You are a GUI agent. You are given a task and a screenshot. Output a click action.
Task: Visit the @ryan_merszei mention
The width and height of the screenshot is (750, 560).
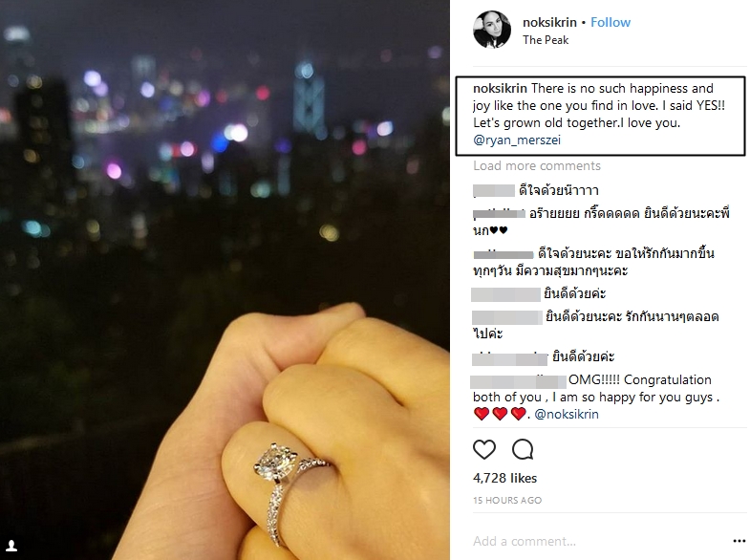tap(517, 140)
